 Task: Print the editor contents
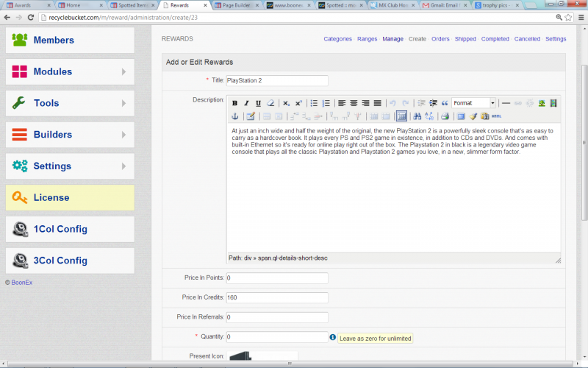pos(445,116)
